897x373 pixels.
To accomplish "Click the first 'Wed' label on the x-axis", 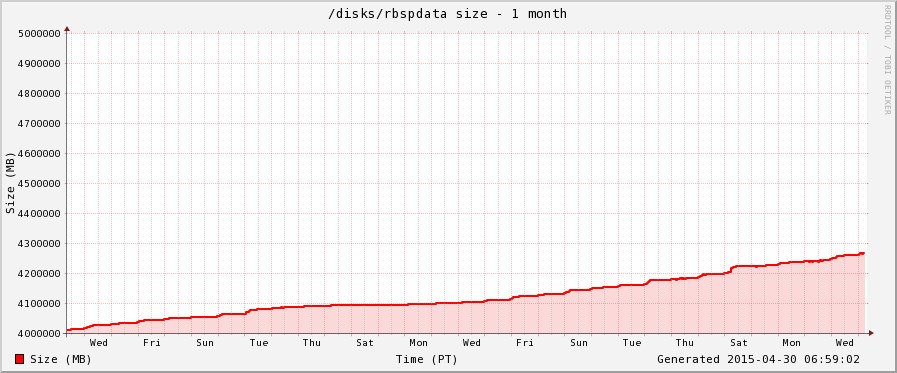I will [98, 343].
